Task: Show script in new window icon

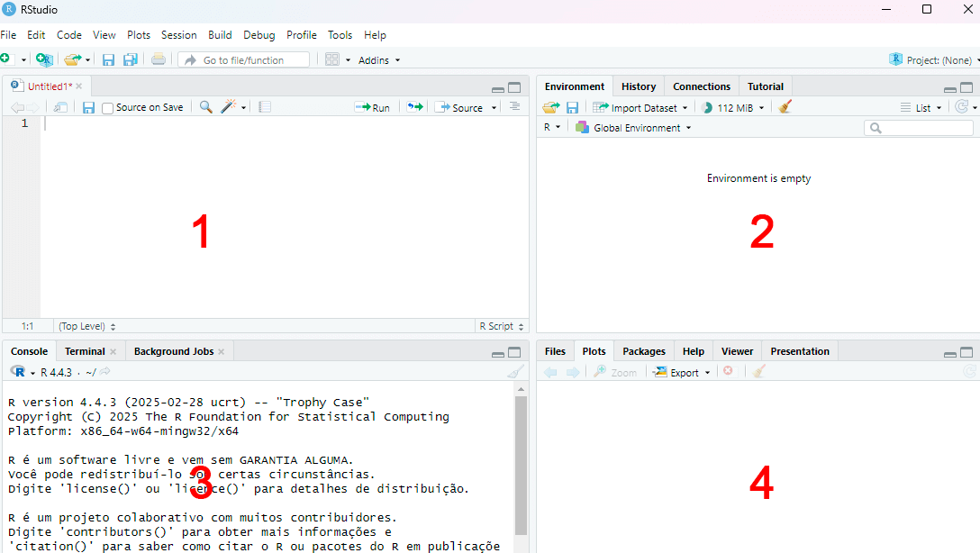Action: (x=60, y=107)
